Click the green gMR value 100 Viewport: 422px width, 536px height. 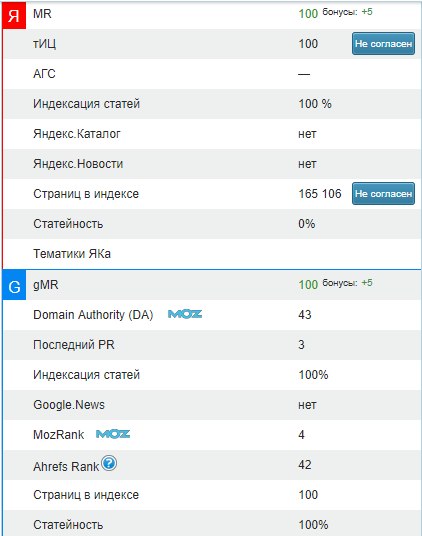[308, 285]
